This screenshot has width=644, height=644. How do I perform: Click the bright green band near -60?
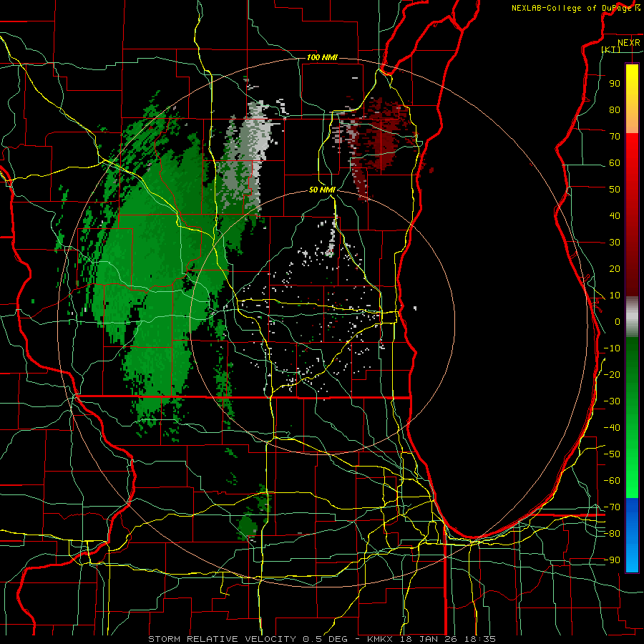(632, 481)
